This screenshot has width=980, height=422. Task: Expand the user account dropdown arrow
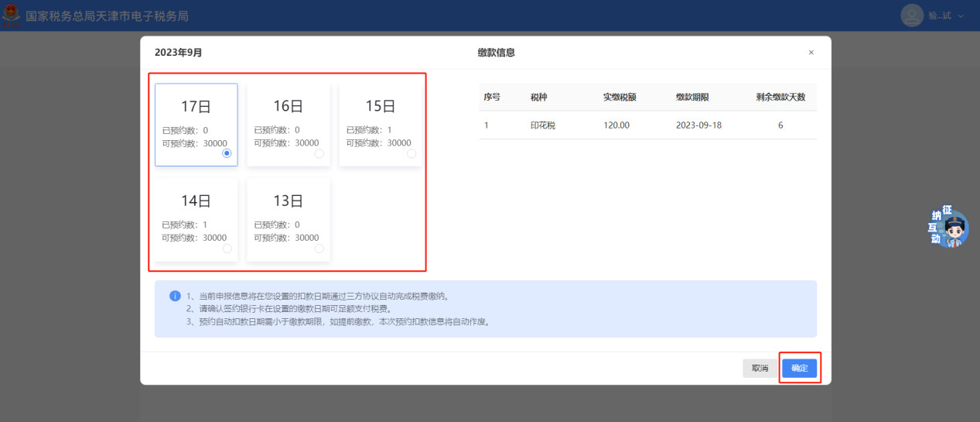tap(961, 16)
